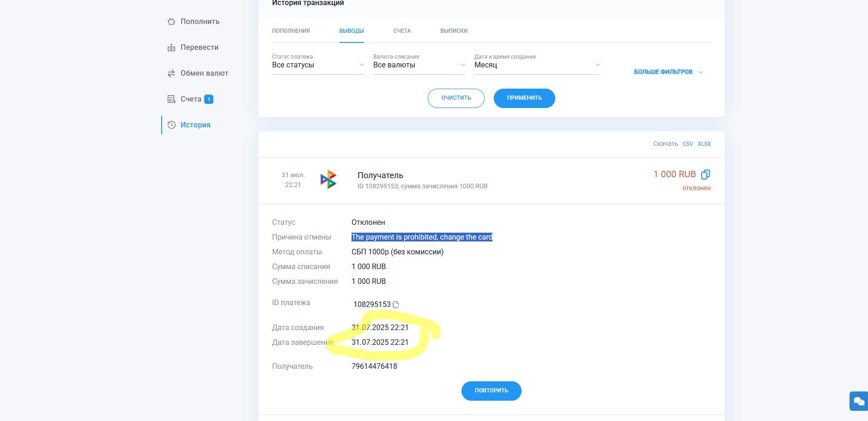
Task: Click the Перевести transfer icon in sidebar
Action: 171,48
